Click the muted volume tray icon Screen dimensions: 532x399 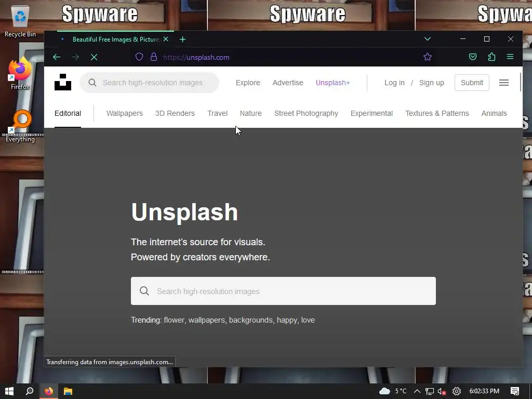pyautogui.click(x=442, y=391)
